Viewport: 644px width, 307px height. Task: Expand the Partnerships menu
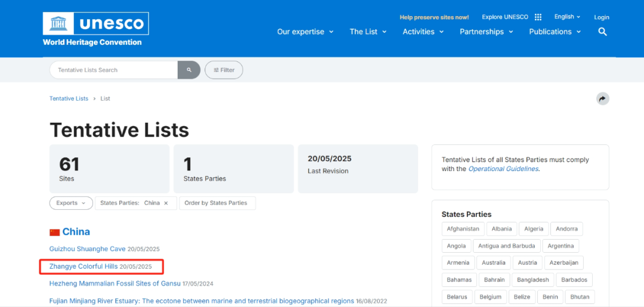[487, 32]
